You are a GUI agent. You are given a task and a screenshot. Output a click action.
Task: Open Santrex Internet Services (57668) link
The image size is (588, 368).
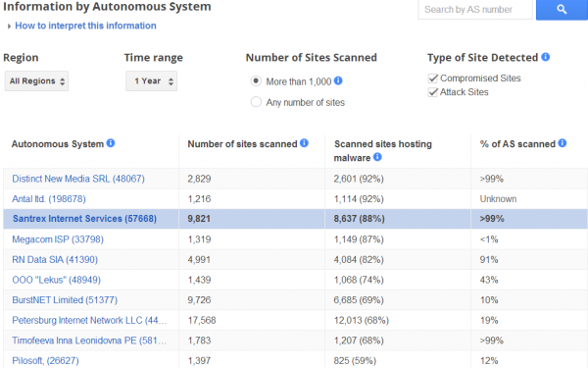[x=84, y=219]
